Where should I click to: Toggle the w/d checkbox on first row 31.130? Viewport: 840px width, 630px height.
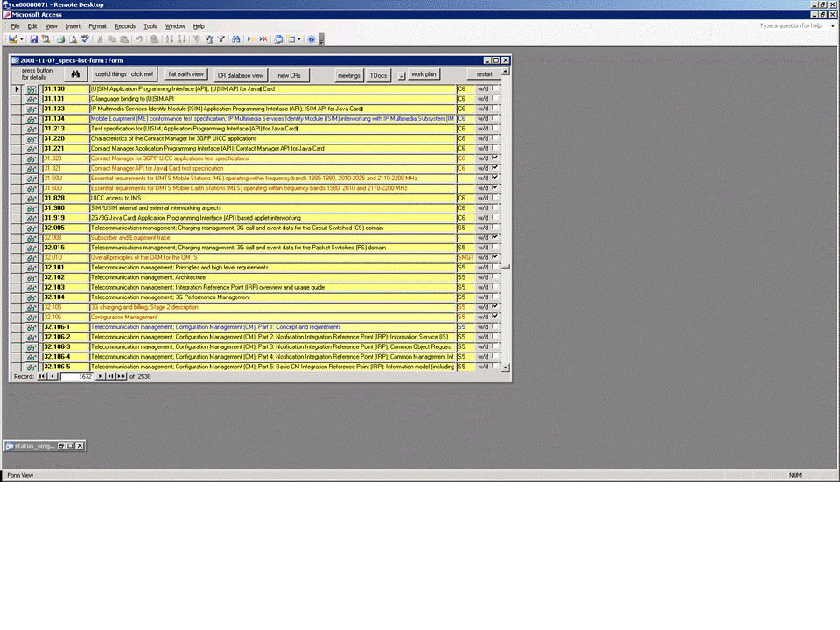point(494,89)
